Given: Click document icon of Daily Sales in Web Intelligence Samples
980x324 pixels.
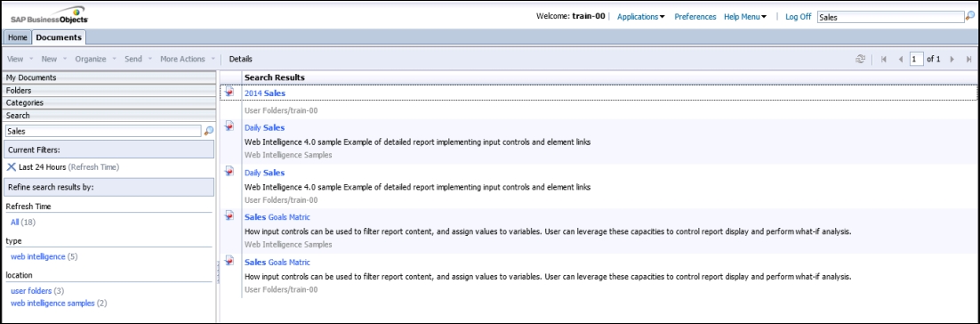Looking at the screenshot, I should click(229, 126).
